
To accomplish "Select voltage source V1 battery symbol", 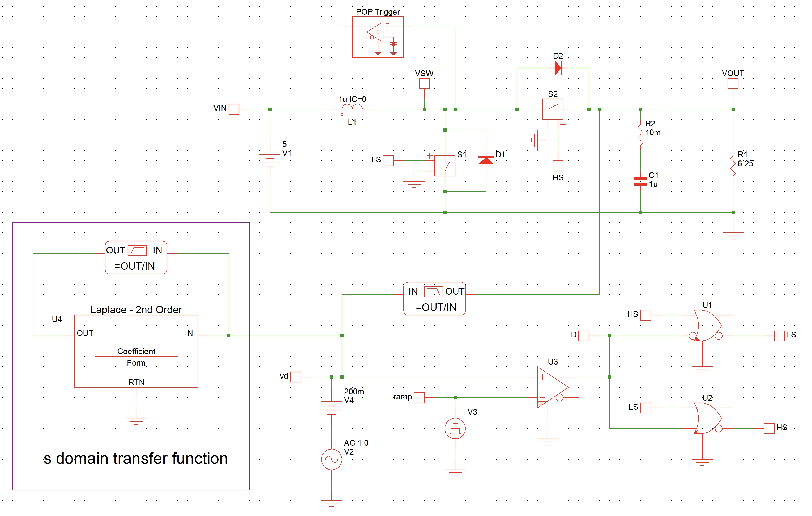I will [x=270, y=161].
